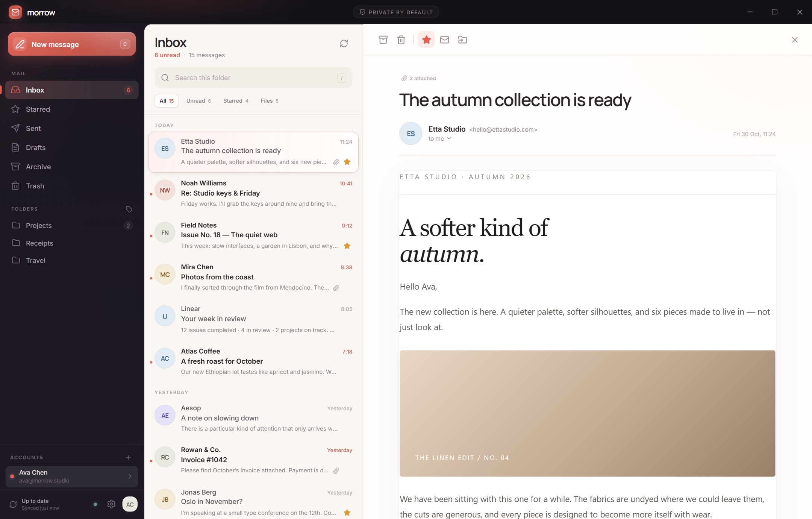
Task: Open settings via the gear icon
Action: pyautogui.click(x=111, y=504)
